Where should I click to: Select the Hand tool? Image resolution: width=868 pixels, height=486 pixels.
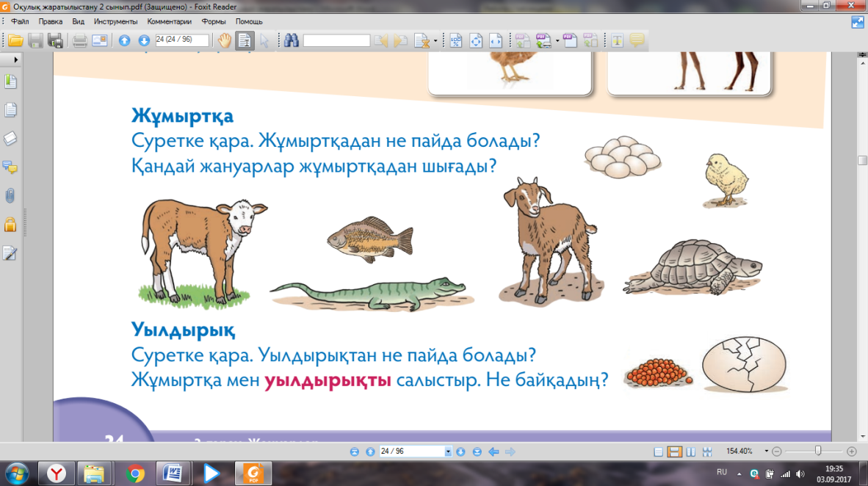click(x=224, y=40)
